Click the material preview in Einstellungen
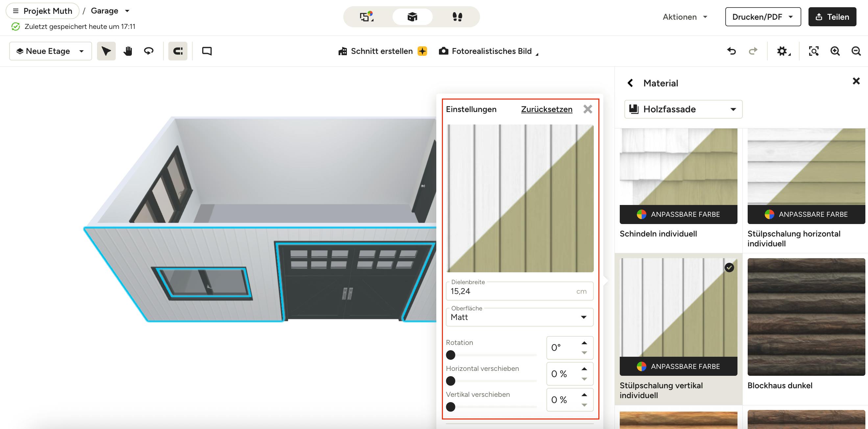This screenshot has height=429, width=868. (520, 198)
